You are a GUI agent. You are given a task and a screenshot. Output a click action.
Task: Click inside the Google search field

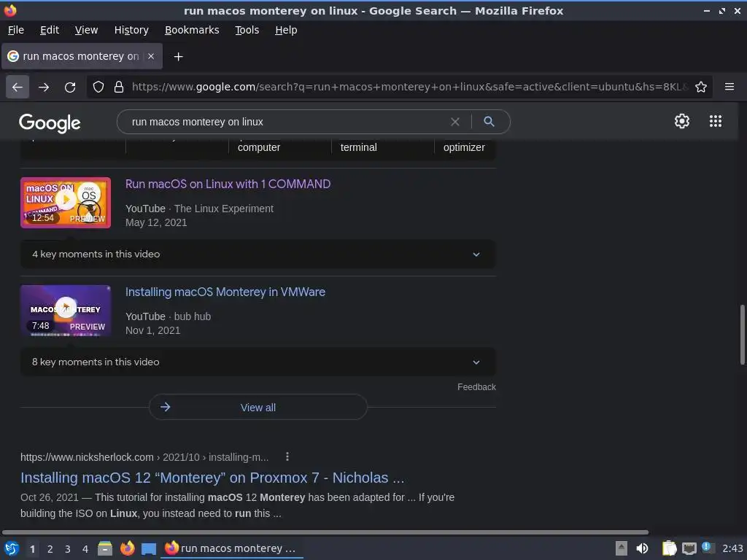pyautogui.click(x=286, y=122)
